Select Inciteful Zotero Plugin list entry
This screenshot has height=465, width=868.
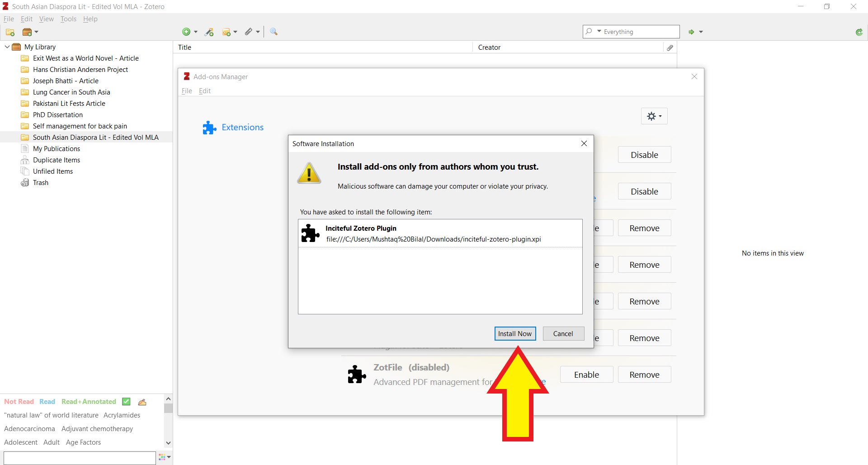click(x=440, y=233)
